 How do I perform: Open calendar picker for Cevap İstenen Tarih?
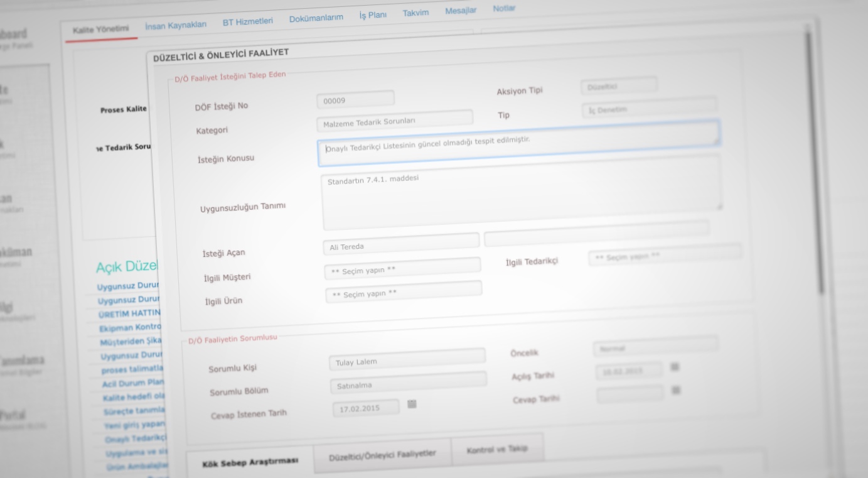point(412,404)
